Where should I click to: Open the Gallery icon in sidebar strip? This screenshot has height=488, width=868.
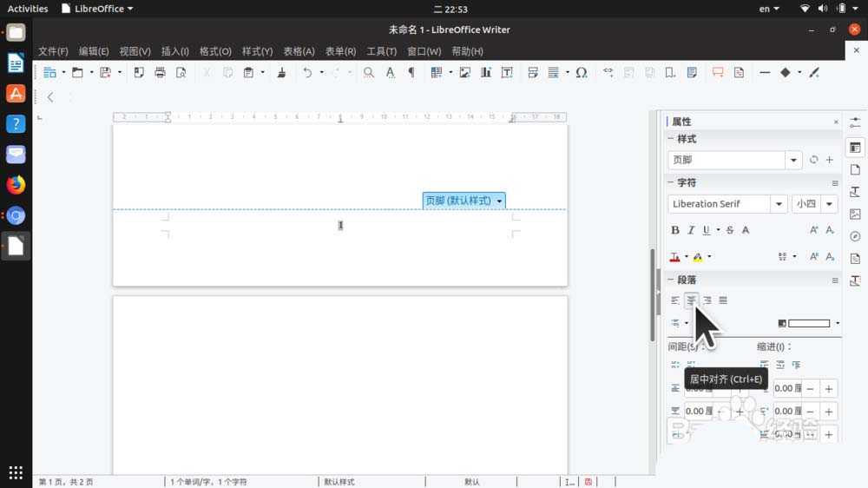pos(855,214)
